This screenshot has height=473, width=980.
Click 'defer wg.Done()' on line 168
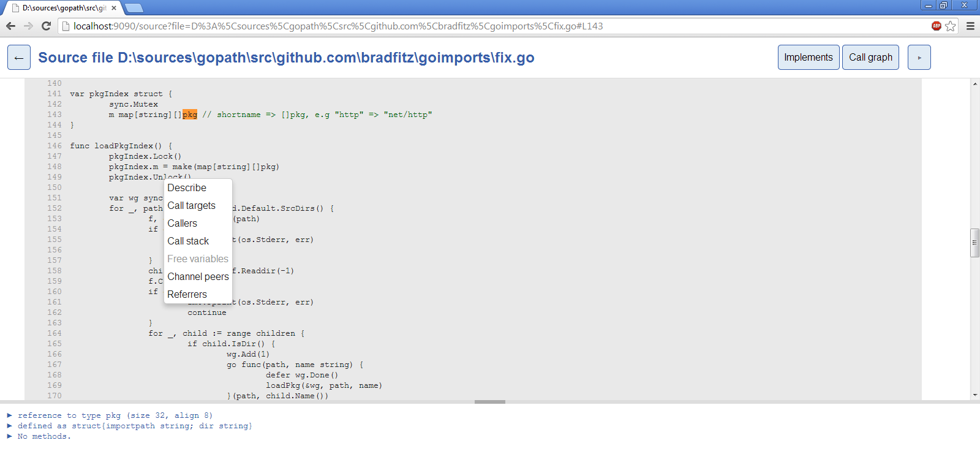(x=302, y=375)
